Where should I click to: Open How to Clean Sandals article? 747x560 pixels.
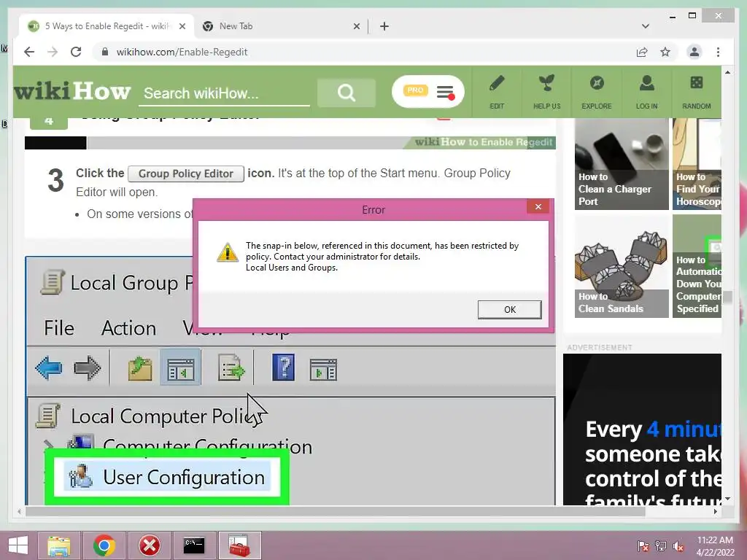622,266
